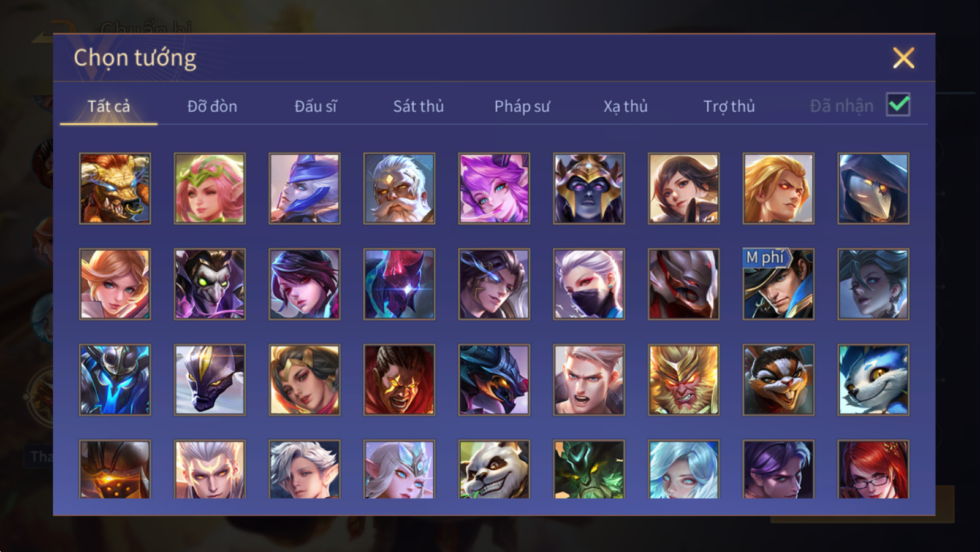
Task: Toggle the Đã nhận checkbox
Action: pos(898,105)
